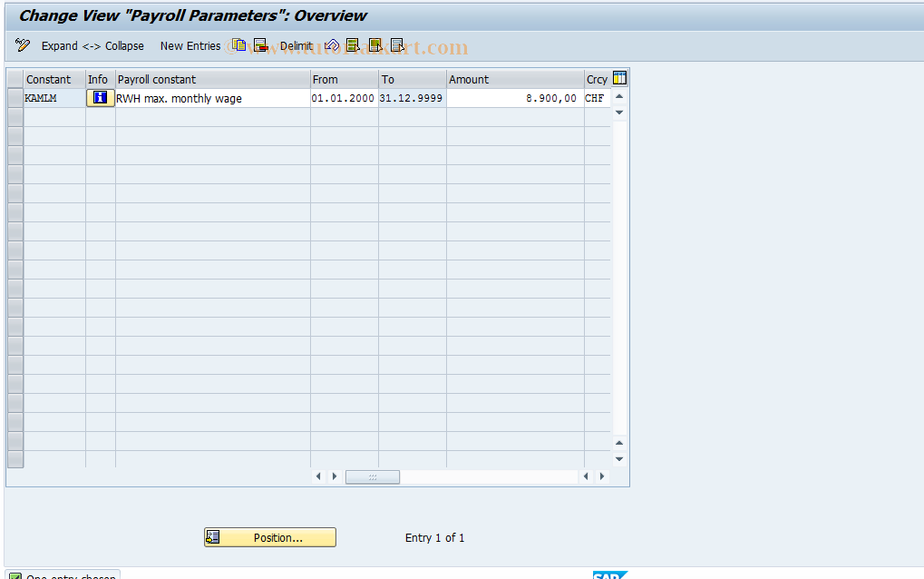Click the KAMLM constant cell
The height and width of the screenshot is (579, 924).
[54, 98]
